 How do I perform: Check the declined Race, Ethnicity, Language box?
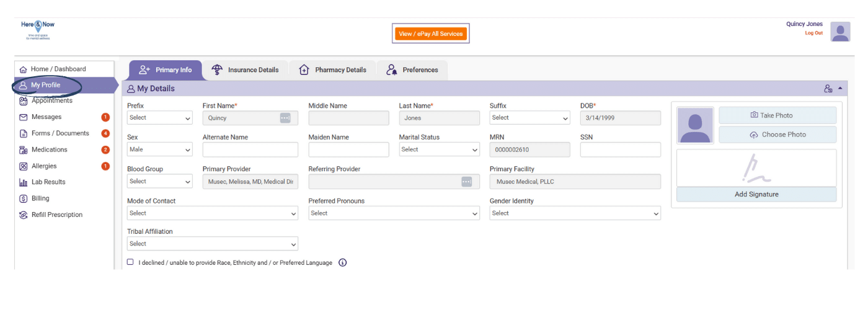(130, 262)
